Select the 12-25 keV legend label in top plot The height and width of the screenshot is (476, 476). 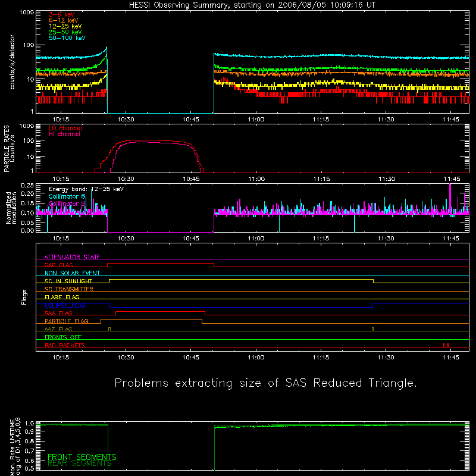[x=65, y=26]
